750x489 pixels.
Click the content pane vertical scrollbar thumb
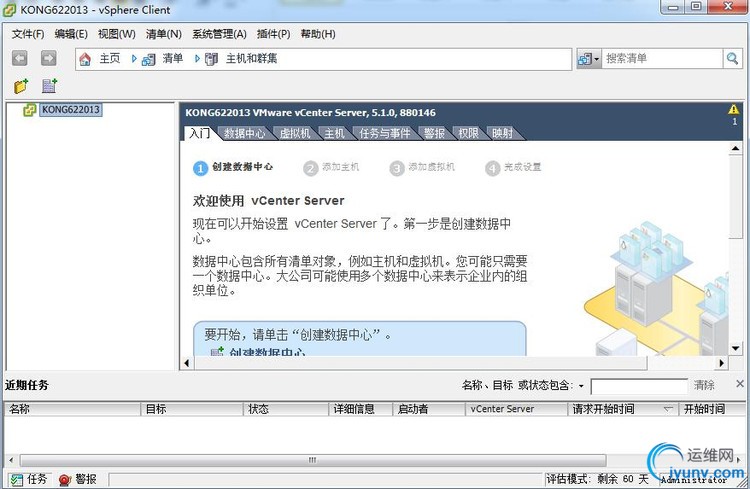pyautogui.click(x=735, y=196)
